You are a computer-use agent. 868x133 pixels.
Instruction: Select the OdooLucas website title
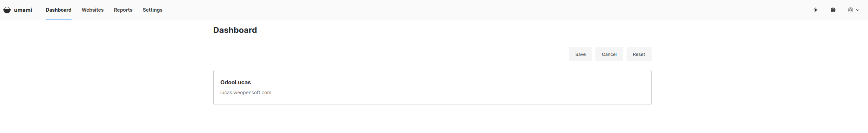236,82
